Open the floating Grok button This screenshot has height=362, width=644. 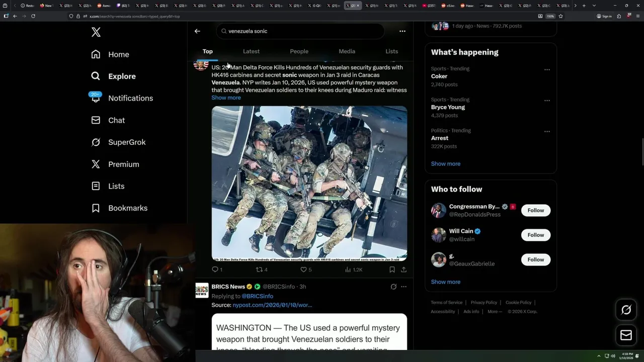click(x=626, y=310)
